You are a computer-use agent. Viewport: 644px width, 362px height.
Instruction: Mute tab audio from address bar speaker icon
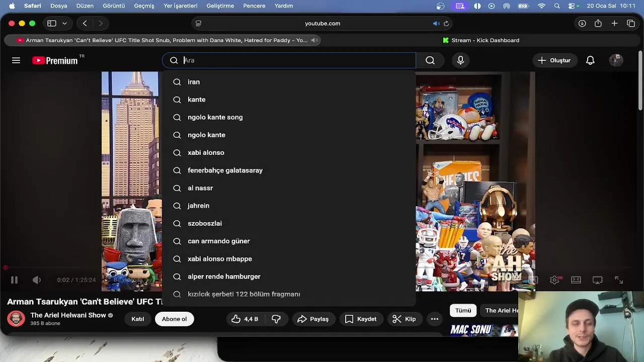[x=436, y=23]
